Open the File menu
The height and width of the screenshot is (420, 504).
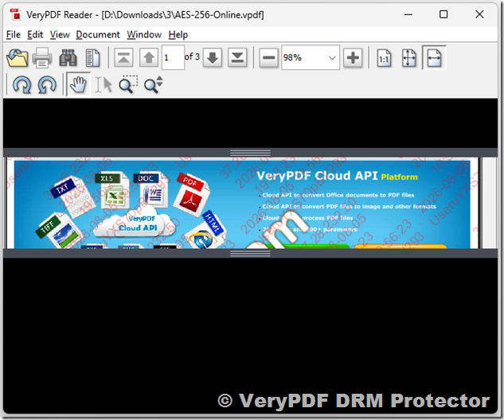[14, 34]
